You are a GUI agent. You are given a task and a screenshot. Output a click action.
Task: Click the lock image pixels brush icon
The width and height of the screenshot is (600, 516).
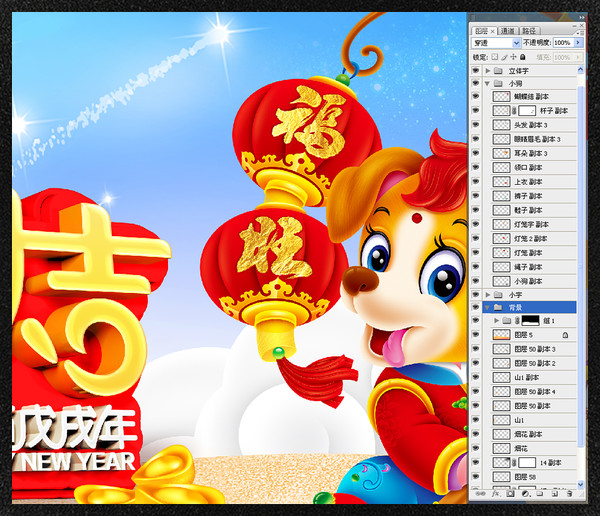point(504,57)
